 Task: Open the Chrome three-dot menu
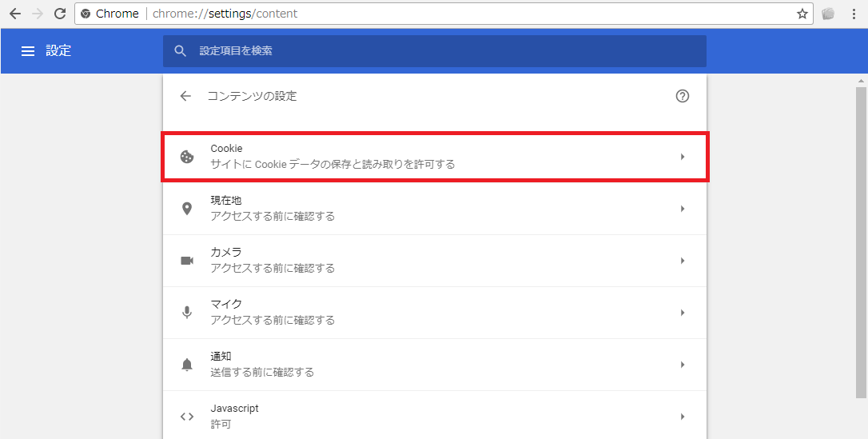point(854,14)
